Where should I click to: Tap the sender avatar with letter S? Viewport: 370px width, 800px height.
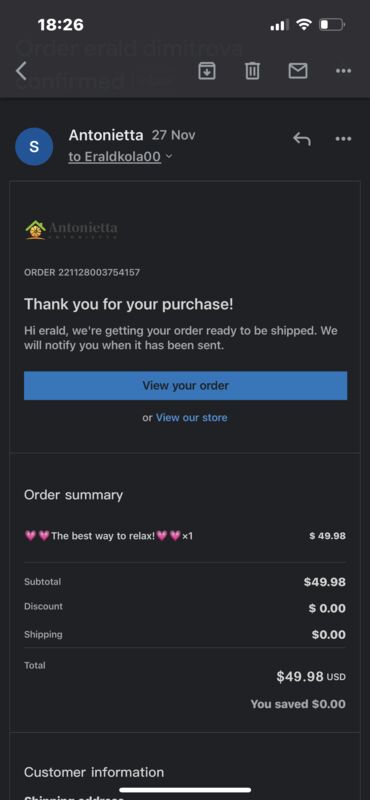click(34, 147)
